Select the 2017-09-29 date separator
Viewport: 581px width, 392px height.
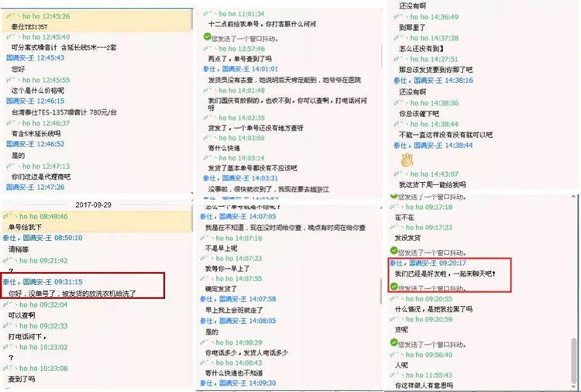pyautogui.click(x=93, y=205)
